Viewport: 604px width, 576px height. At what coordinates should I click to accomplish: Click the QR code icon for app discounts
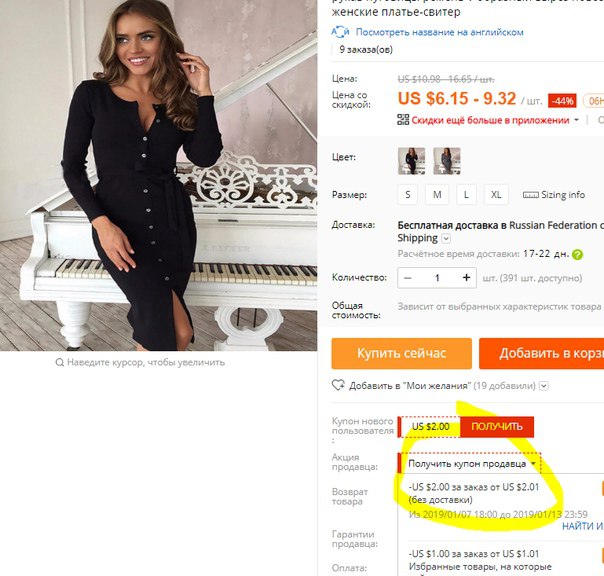403,119
